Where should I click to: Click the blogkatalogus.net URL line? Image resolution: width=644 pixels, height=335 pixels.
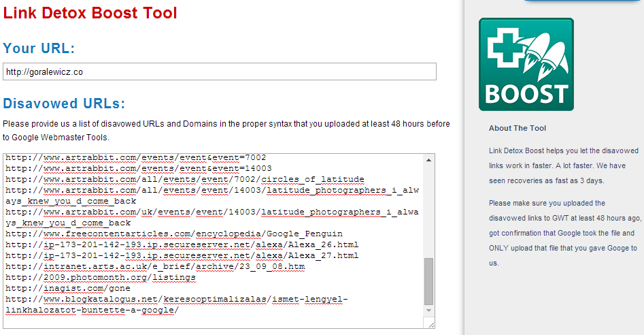pyautogui.click(x=177, y=304)
